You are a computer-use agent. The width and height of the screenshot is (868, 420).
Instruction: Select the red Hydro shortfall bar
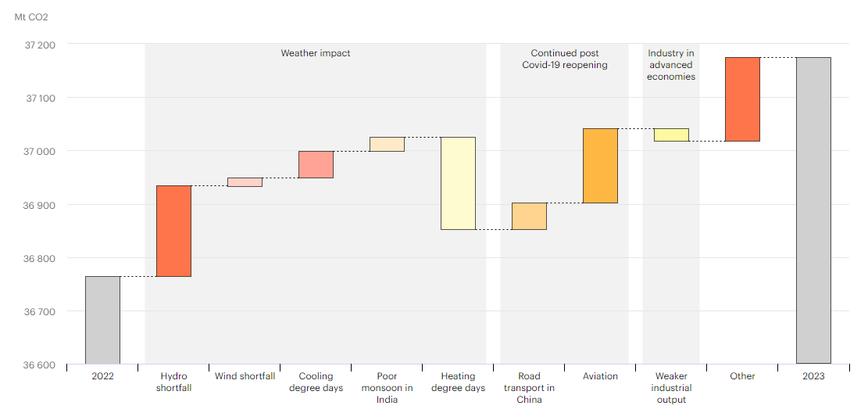[173, 231]
